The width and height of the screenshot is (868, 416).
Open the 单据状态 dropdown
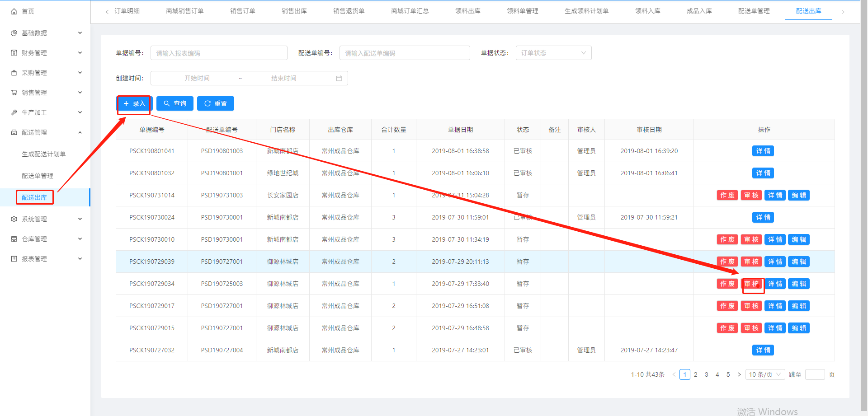tap(553, 53)
